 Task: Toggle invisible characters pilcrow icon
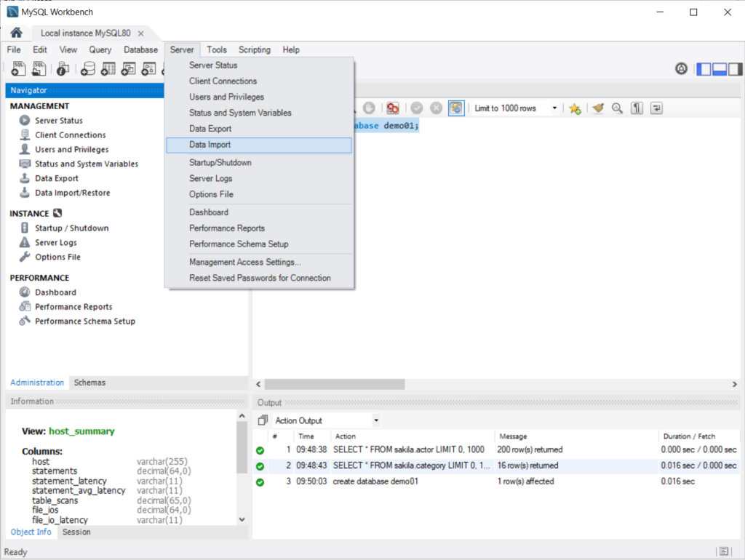tap(637, 108)
